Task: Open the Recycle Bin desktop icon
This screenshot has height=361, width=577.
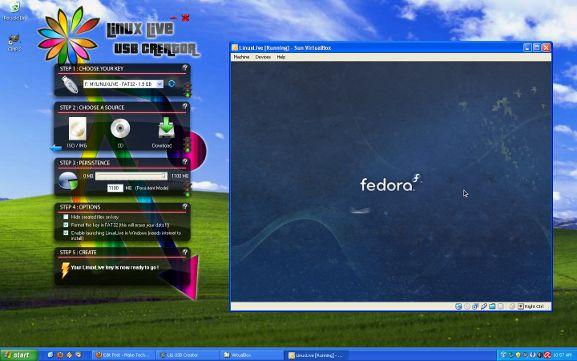Action: (14, 11)
